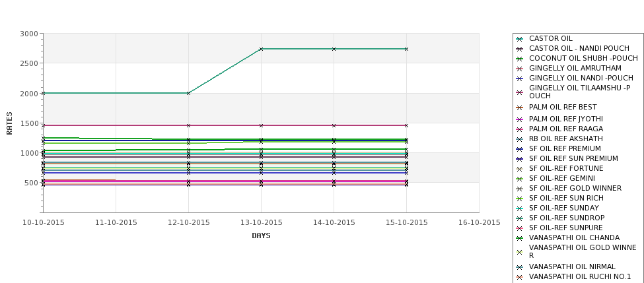Click the VANASPATHI OIL CHANDA legend marker
The width and height of the screenshot is (644, 283).
(520, 238)
